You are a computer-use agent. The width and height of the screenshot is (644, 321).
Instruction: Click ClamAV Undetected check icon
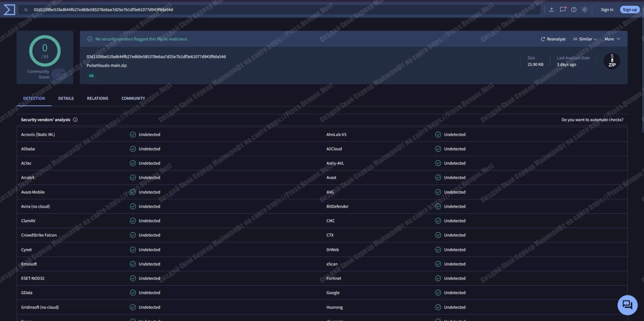pos(133,221)
